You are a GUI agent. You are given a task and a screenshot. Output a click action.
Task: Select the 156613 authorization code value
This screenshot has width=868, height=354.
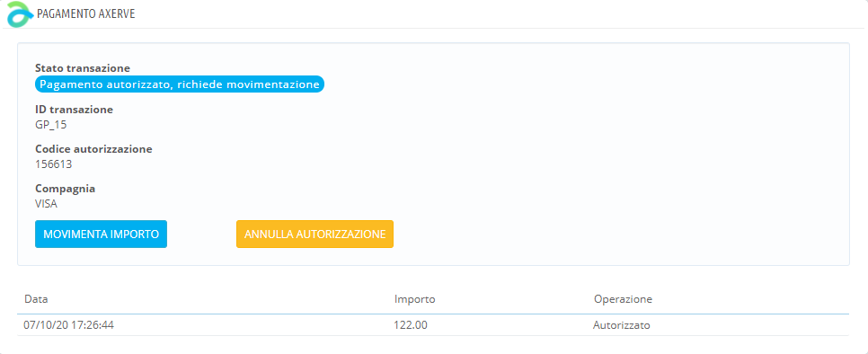click(53, 164)
